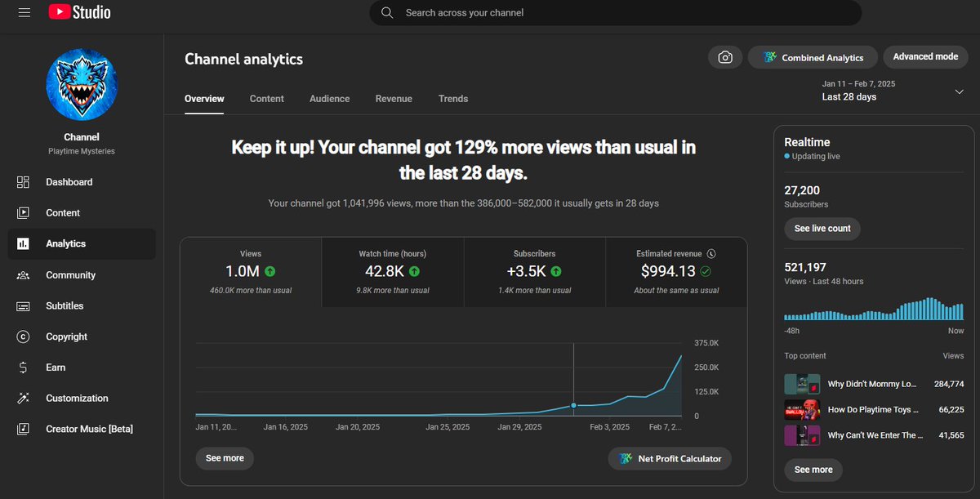The width and height of the screenshot is (980, 499).
Task: Click the search across your channel field
Action: tap(616, 13)
